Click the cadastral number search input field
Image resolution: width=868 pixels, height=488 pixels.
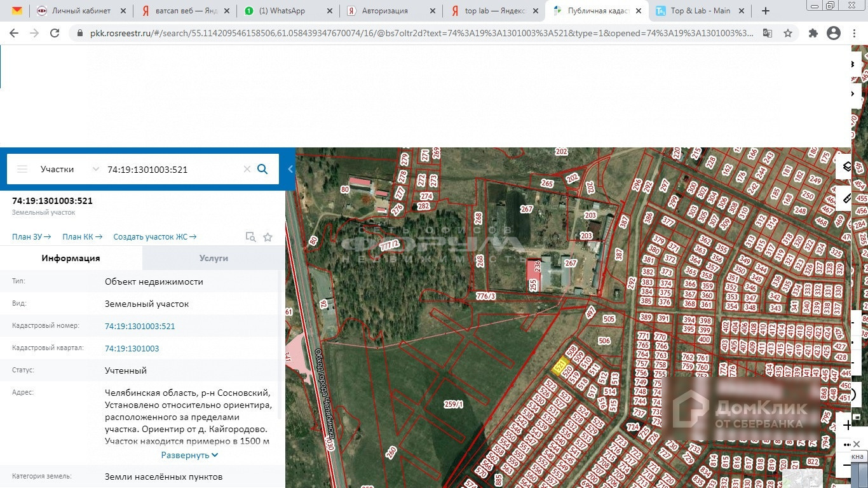(x=172, y=169)
